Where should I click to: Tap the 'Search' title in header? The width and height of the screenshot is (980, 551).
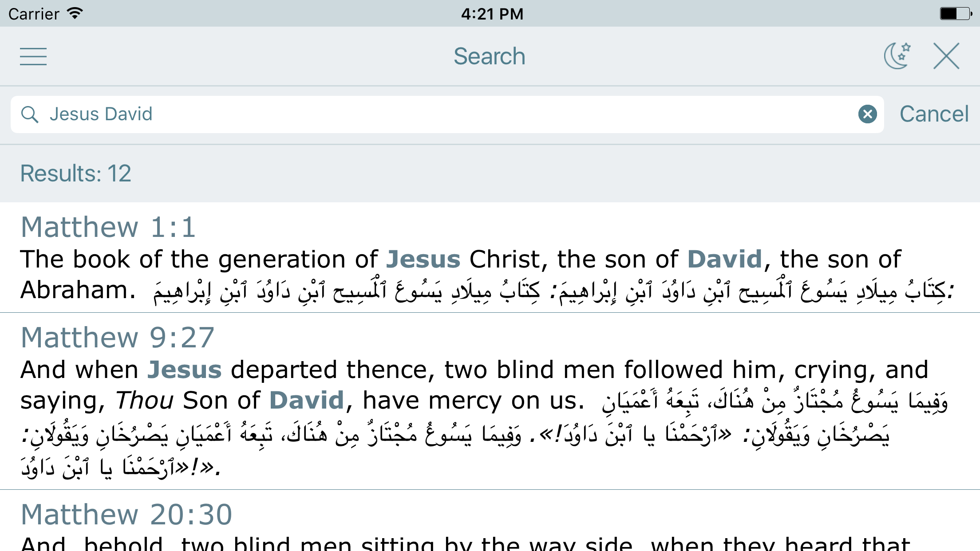pyautogui.click(x=490, y=56)
